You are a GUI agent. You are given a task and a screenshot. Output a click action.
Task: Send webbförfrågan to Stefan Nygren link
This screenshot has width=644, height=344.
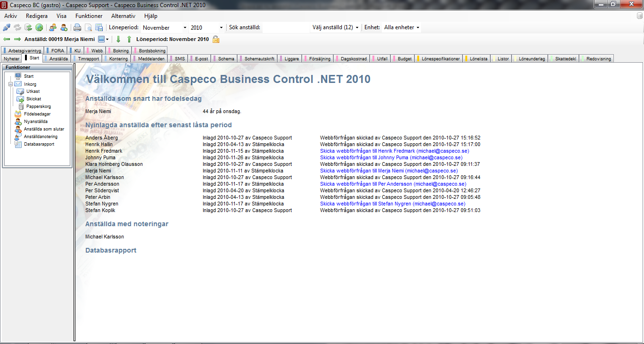(x=393, y=204)
